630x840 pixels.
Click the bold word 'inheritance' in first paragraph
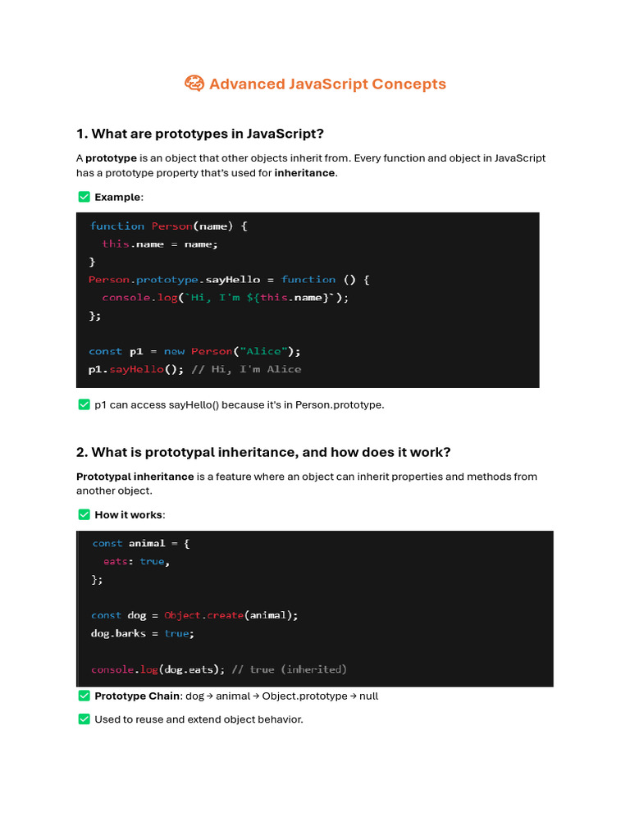click(304, 173)
